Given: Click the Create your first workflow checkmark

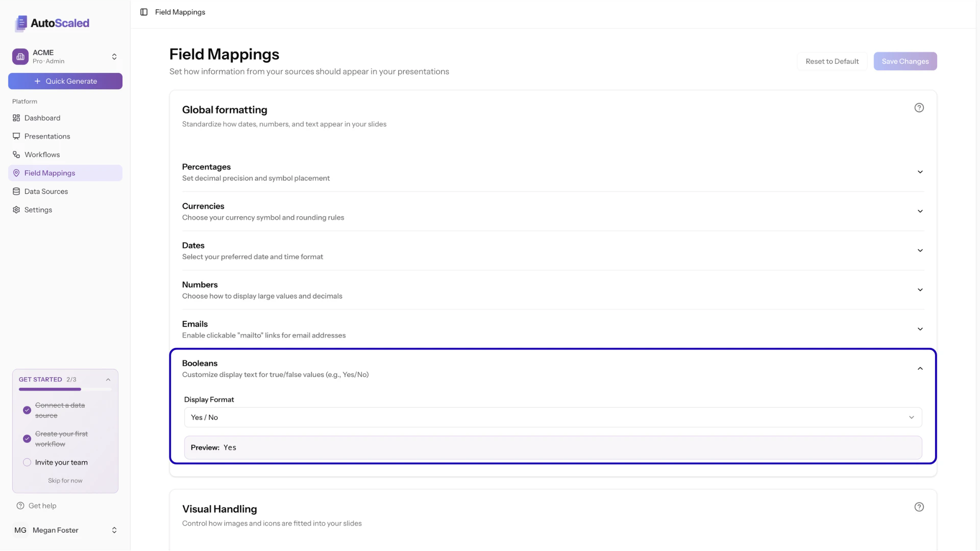Looking at the screenshot, I should 27,439.
